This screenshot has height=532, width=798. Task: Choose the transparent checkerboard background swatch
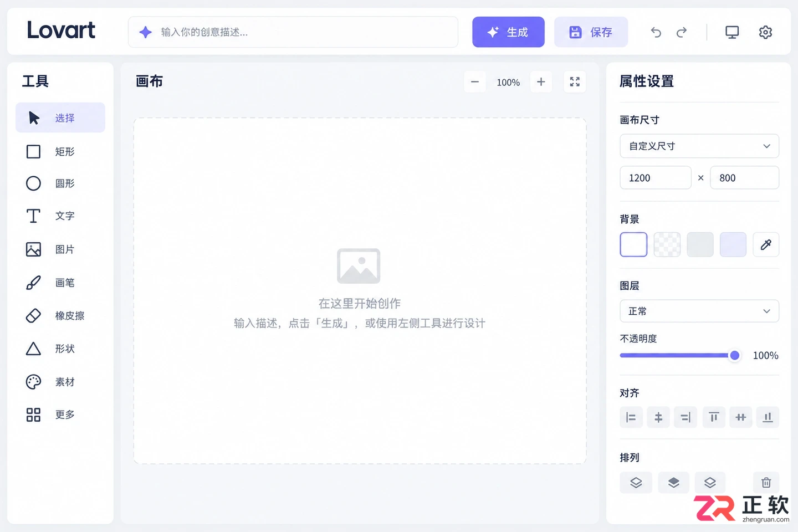667,244
